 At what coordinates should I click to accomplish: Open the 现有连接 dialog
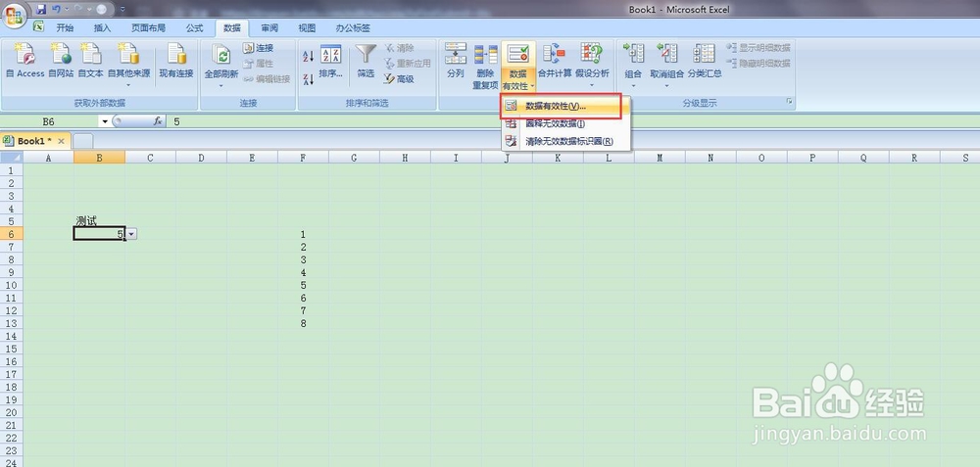(x=176, y=61)
